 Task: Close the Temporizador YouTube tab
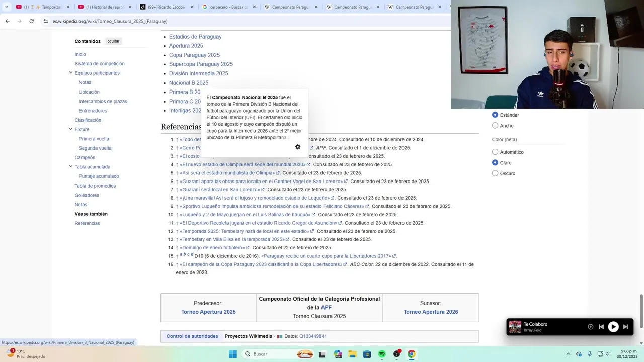point(68,7)
